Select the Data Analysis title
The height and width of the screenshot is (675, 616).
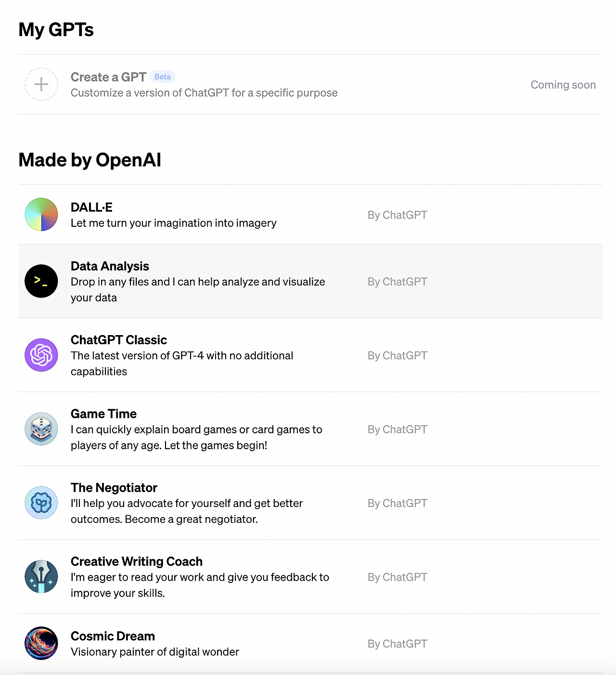pos(110,266)
